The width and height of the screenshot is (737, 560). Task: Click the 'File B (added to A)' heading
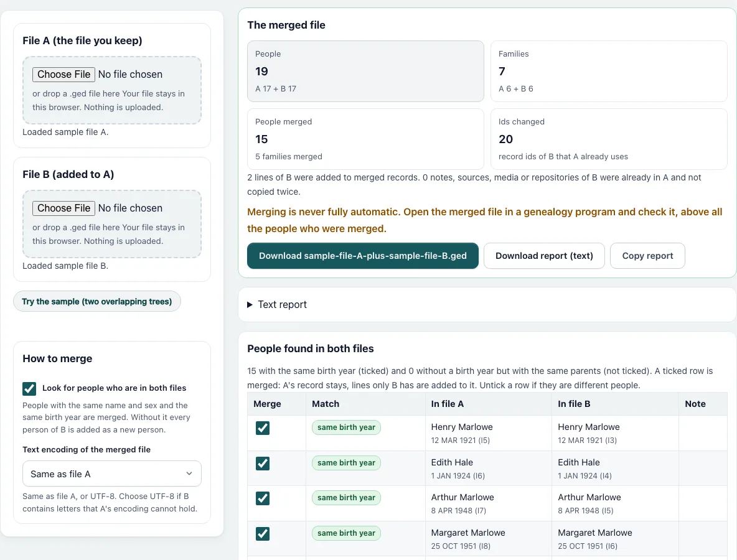[68, 174]
